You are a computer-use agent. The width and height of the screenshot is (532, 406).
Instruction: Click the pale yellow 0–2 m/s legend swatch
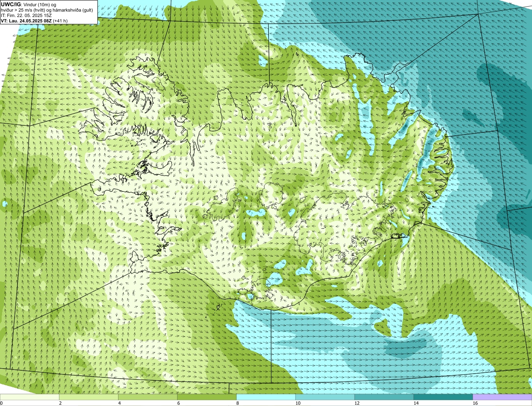pos(30,397)
